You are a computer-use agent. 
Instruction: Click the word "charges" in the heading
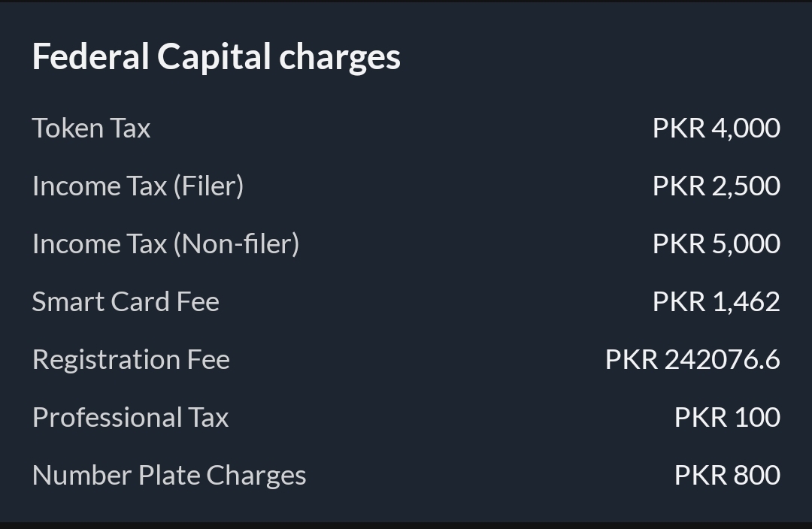click(340, 58)
